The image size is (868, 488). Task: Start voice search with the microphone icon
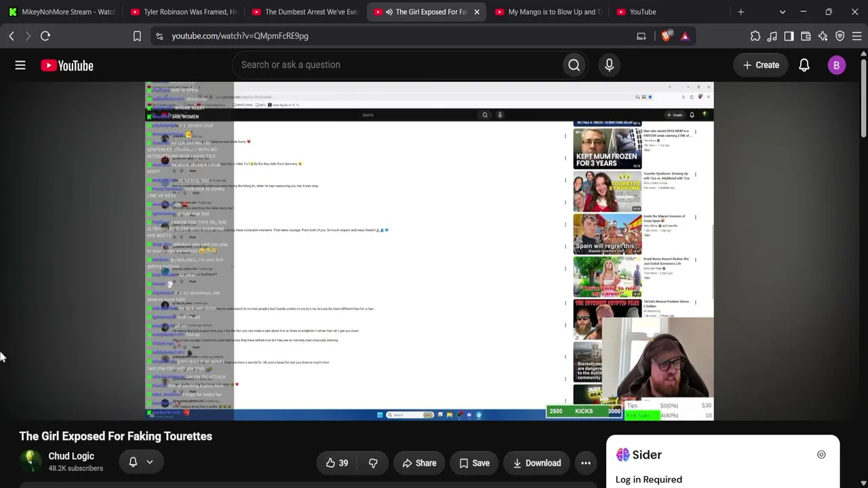pyautogui.click(x=609, y=65)
